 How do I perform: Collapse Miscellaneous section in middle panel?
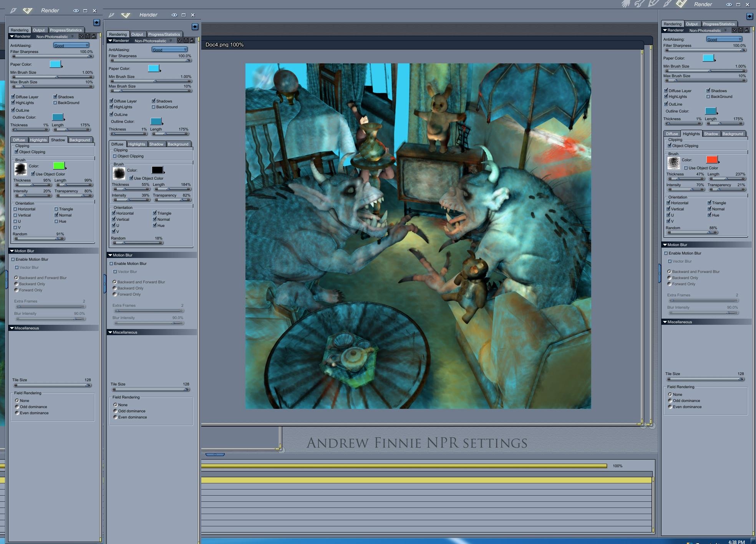[110, 332]
